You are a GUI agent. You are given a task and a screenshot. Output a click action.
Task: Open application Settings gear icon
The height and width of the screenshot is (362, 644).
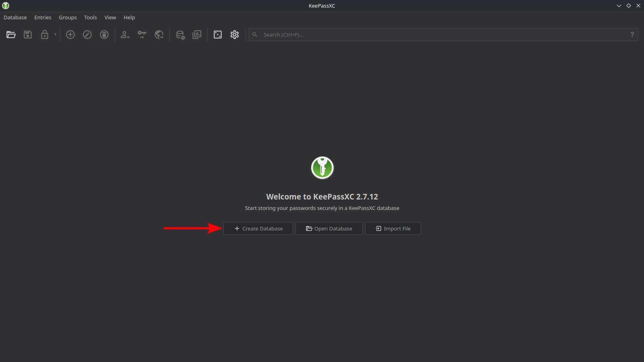click(x=235, y=35)
